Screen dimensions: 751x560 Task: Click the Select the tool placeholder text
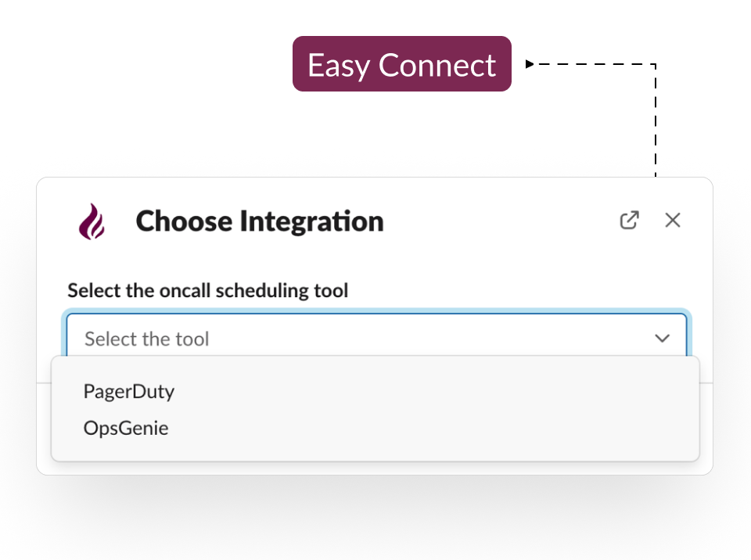(146, 339)
